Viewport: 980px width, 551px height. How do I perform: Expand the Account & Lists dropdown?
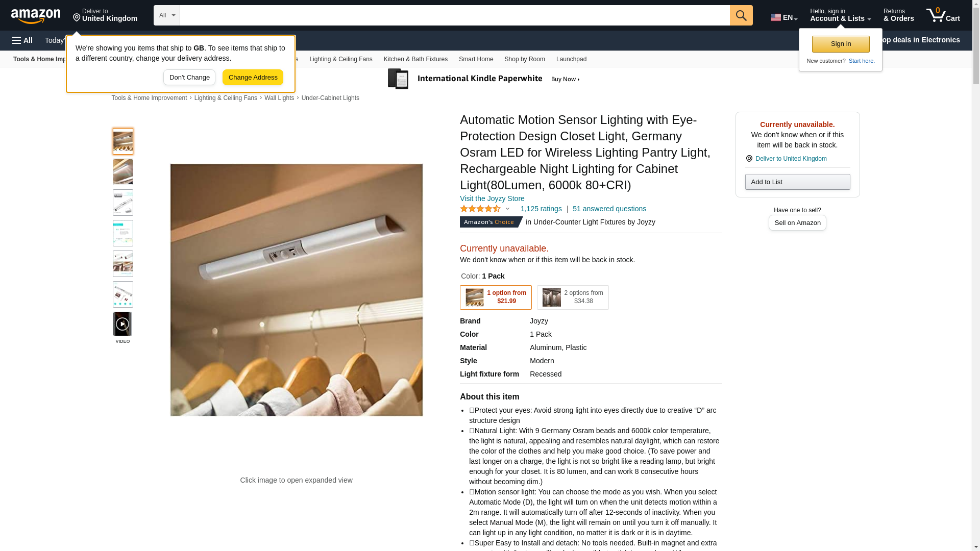[840, 15]
